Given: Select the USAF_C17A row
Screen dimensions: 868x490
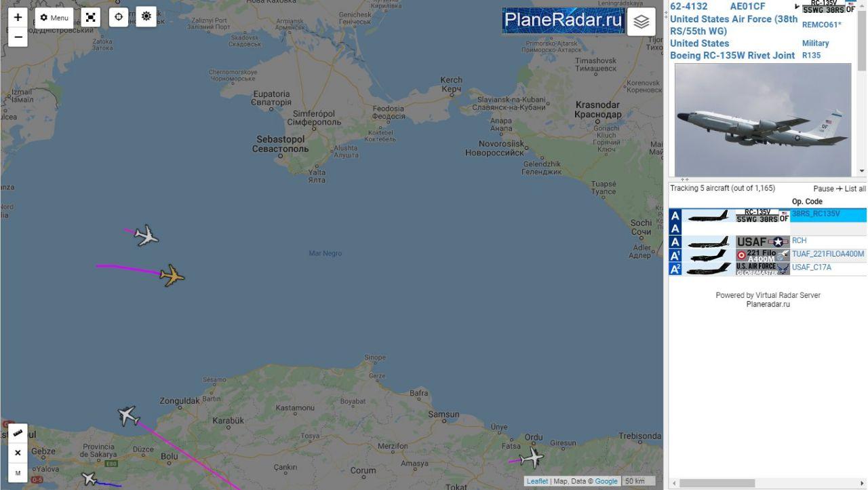Looking at the screenshot, I should [768, 269].
